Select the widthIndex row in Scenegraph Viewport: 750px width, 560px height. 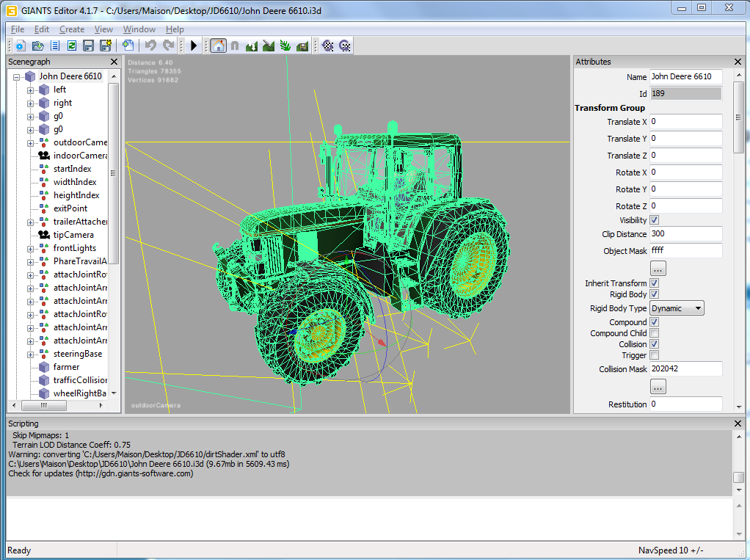pyautogui.click(x=75, y=182)
